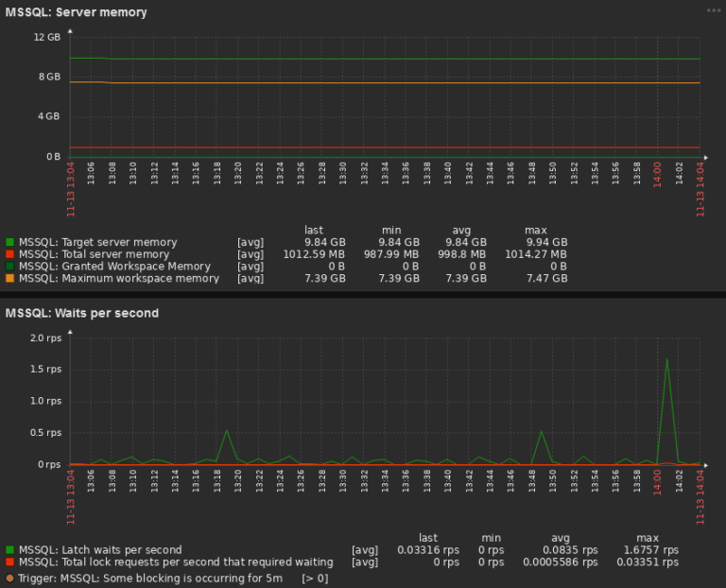Image resolution: width=726 pixels, height=588 pixels.
Task: Select the 'MSSQL: Target server memory' legend label
Action: pos(97,242)
